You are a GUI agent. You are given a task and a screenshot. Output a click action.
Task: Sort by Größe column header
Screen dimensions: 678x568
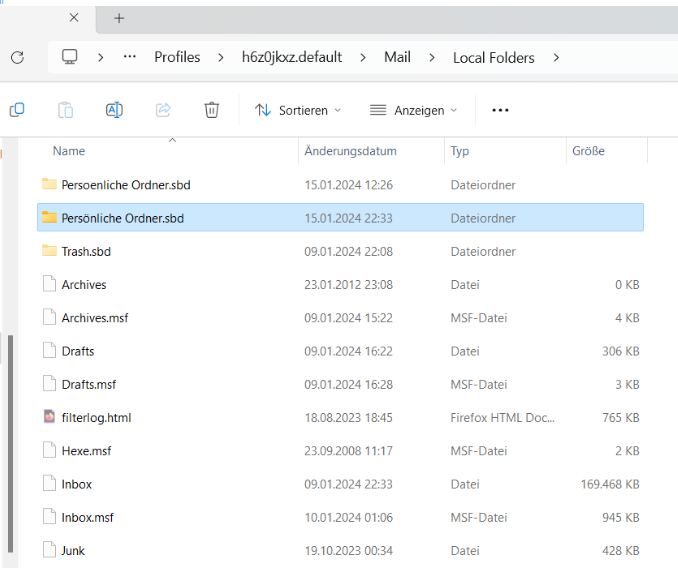coord(588,151)
